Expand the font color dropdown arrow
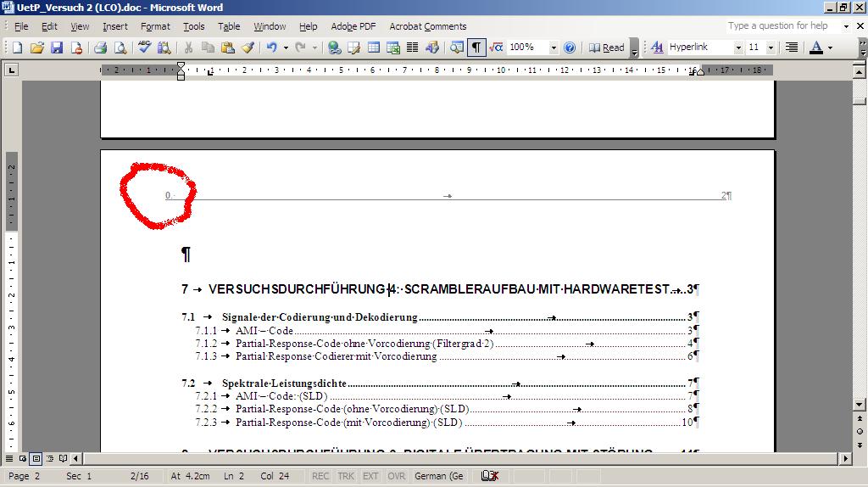The image size is (868, 487). (x=830, y=48)
